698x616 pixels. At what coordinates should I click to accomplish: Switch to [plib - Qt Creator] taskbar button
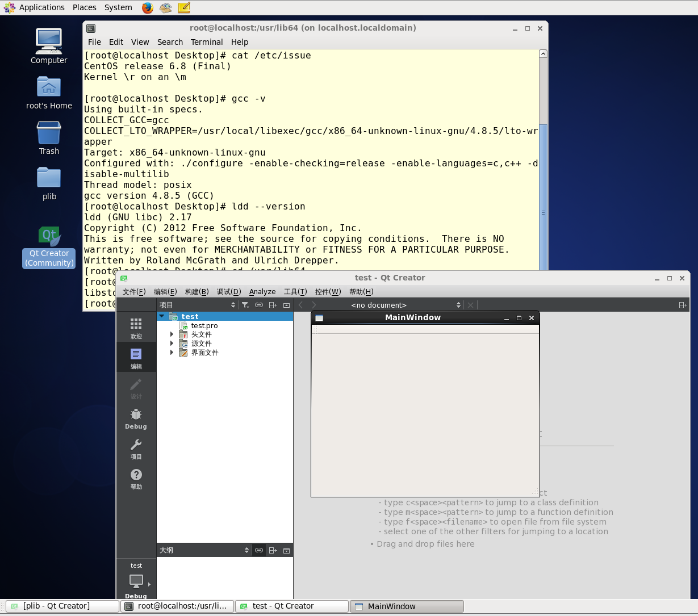tap(62, 606)
